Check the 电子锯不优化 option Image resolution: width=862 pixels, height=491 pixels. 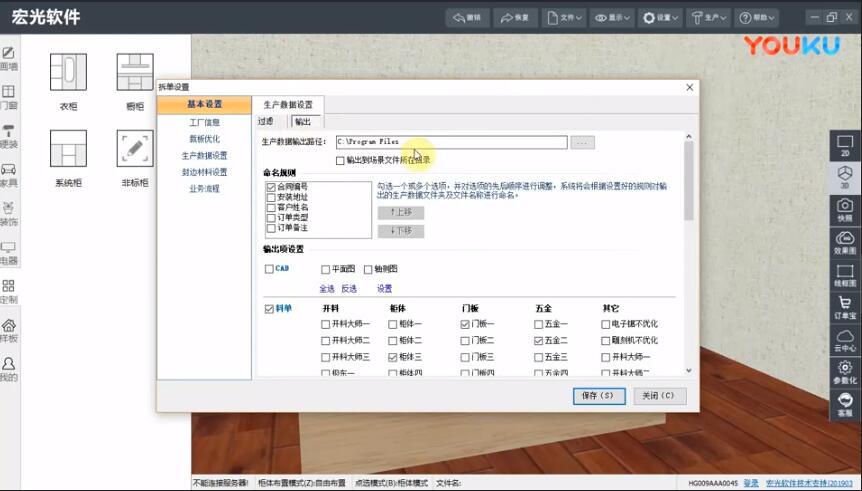click(x=606, y=324)
